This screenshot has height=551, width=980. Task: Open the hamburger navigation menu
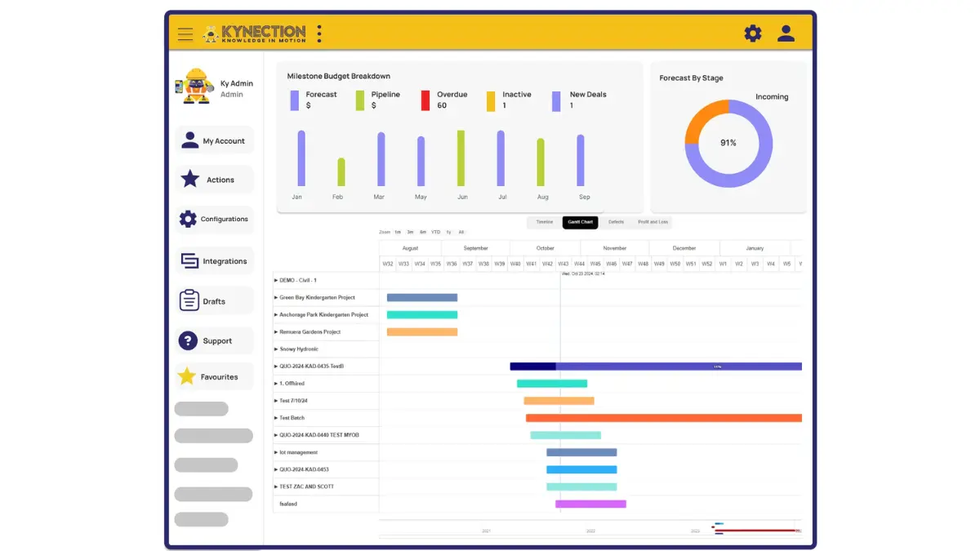pos(185,33)
